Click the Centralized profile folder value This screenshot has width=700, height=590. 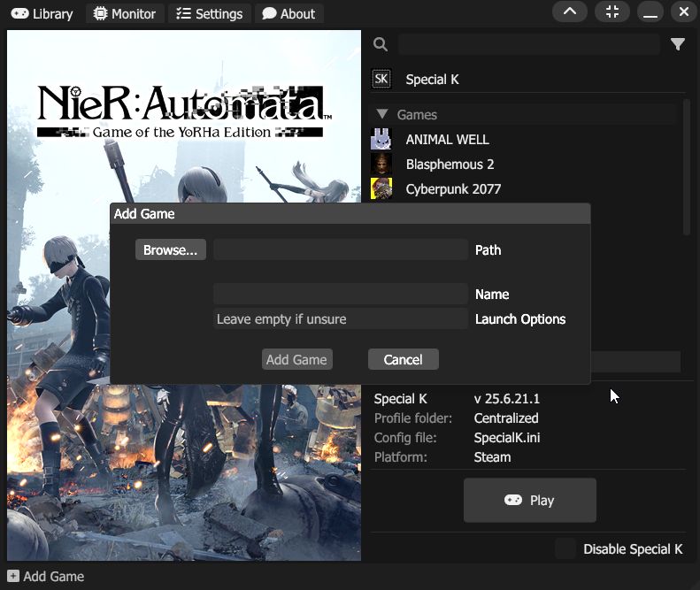click(x=506, y=418)
